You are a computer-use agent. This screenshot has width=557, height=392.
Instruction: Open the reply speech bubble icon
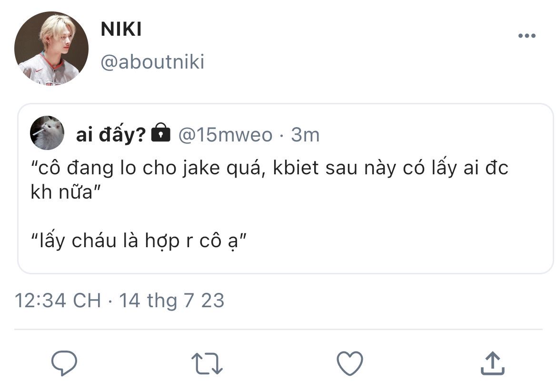pos(64,363)
